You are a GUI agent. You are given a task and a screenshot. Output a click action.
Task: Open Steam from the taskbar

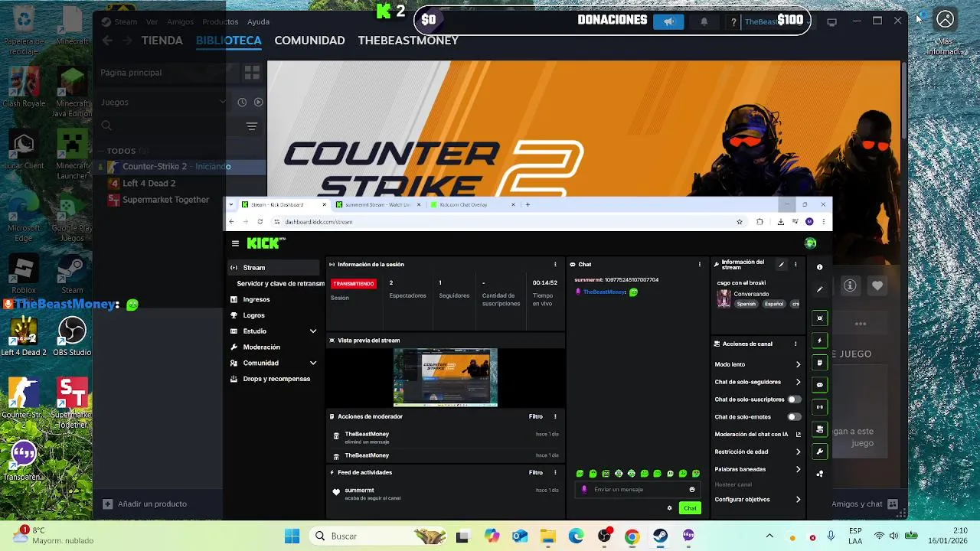660,536
